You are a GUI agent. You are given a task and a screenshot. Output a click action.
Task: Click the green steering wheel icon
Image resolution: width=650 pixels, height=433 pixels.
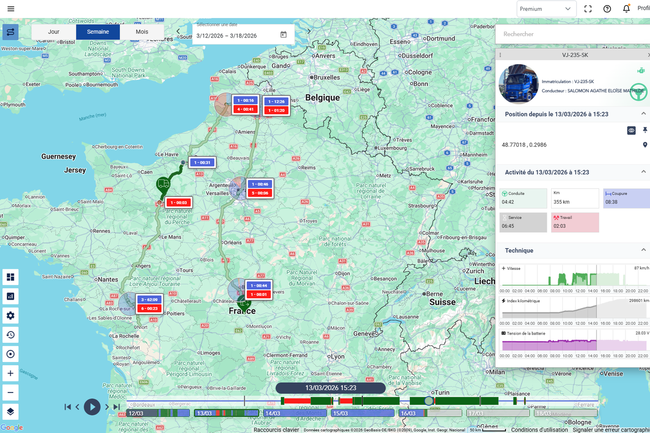[x=638, y=92]
